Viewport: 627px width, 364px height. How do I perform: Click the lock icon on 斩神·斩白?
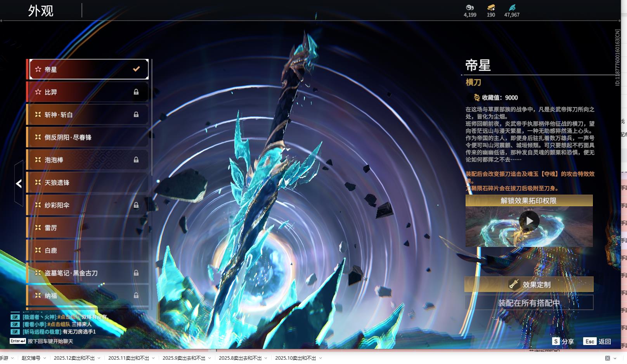136,114
